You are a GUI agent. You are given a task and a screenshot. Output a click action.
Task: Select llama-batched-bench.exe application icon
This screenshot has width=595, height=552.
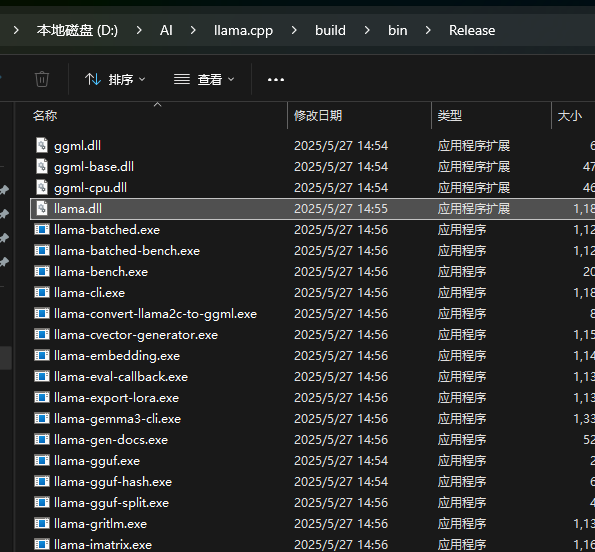tap(42, 250)
